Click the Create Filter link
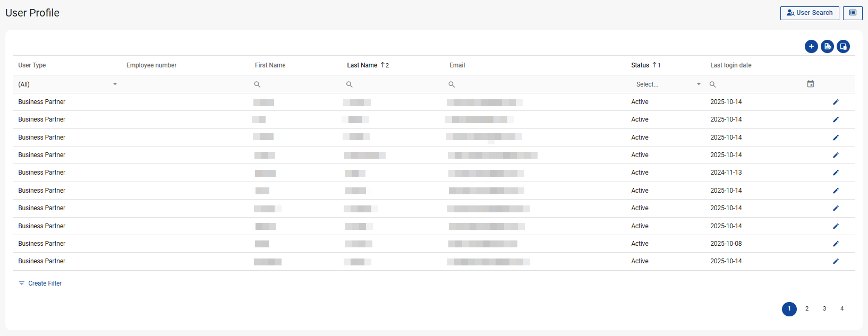Image resolution: width=868 pixels, height=336 pixels. pos(45,283)
